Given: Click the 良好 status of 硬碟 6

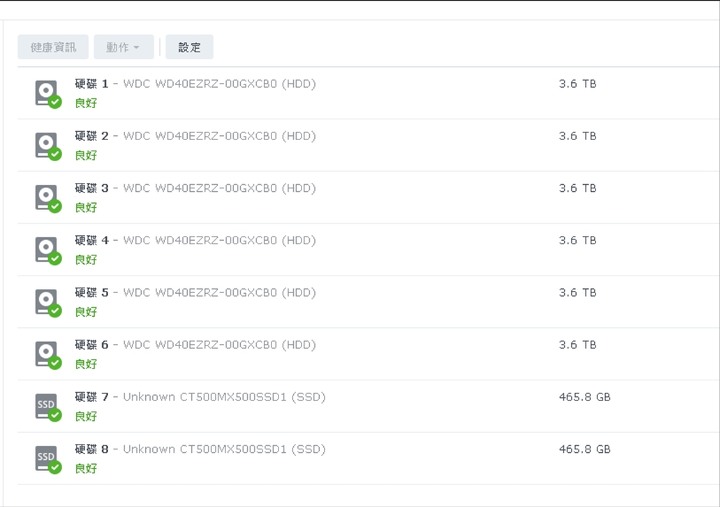Looking at the screenshot, I should coord(86,364).
